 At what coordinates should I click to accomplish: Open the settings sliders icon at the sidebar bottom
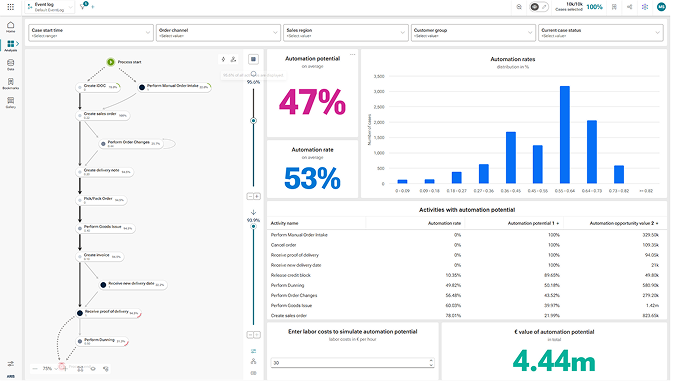click(10, 364)
